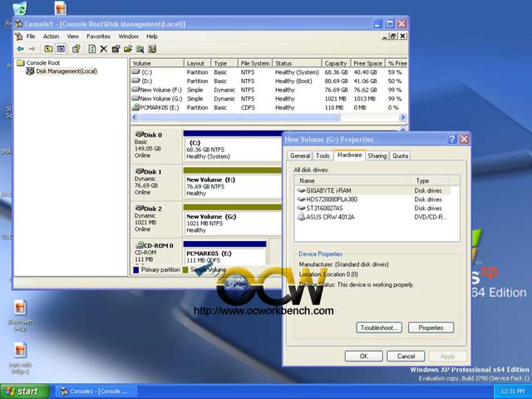Screen dimensions: 532x399
Task: Switch to the Quota tab
Action: [400, 155]
